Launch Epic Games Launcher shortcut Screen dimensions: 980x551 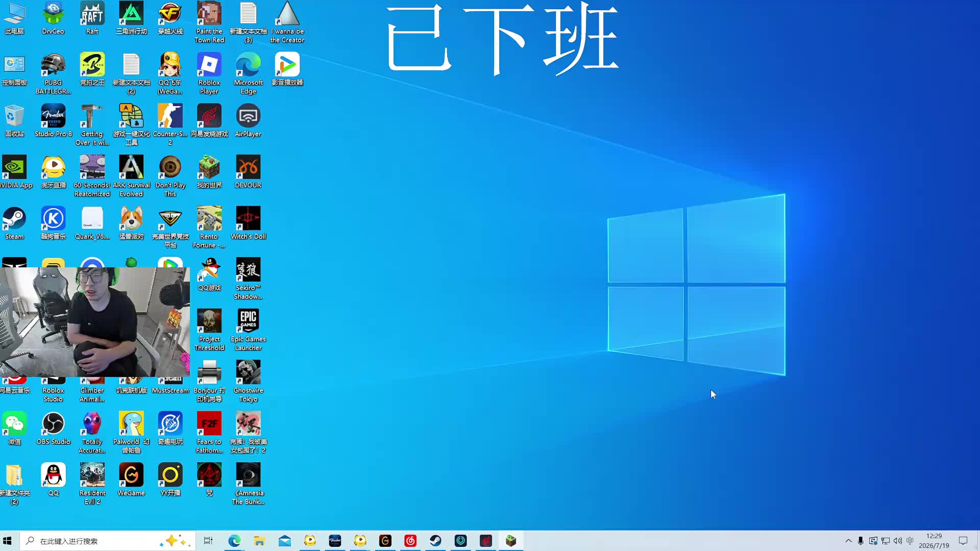(248, 330)
